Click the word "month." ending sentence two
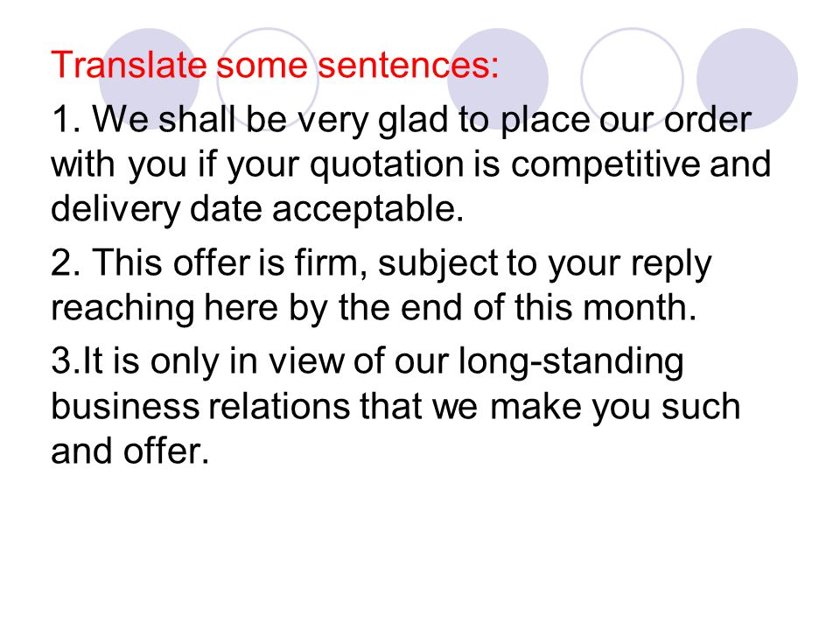Viewport: 840px width, 630px height. click(640, 307)
